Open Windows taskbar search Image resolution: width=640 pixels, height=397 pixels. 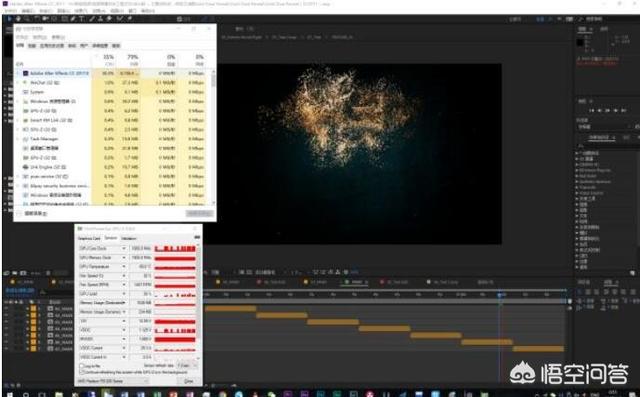pos(25,394)
